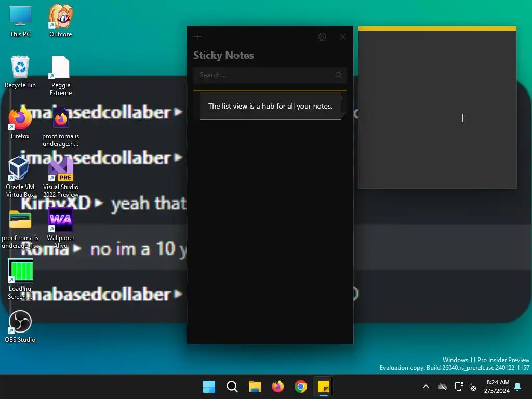
Task: Open taskbar Search
Action: [x=232, y=387]
